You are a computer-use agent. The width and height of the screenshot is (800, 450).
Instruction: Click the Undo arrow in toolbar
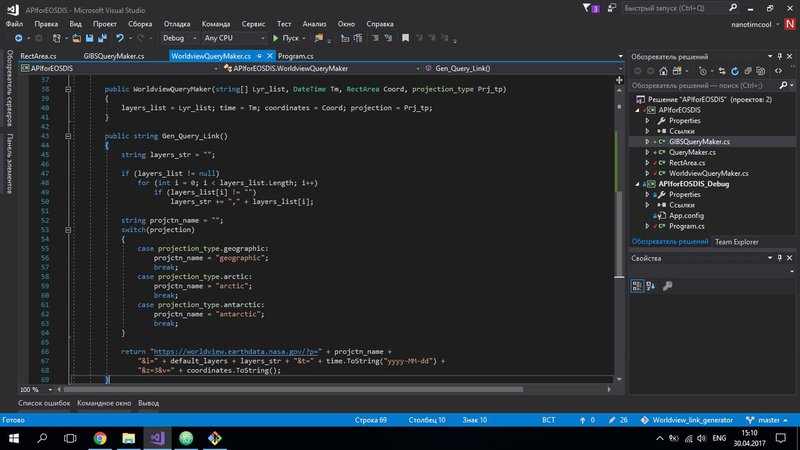coord(120,38)
